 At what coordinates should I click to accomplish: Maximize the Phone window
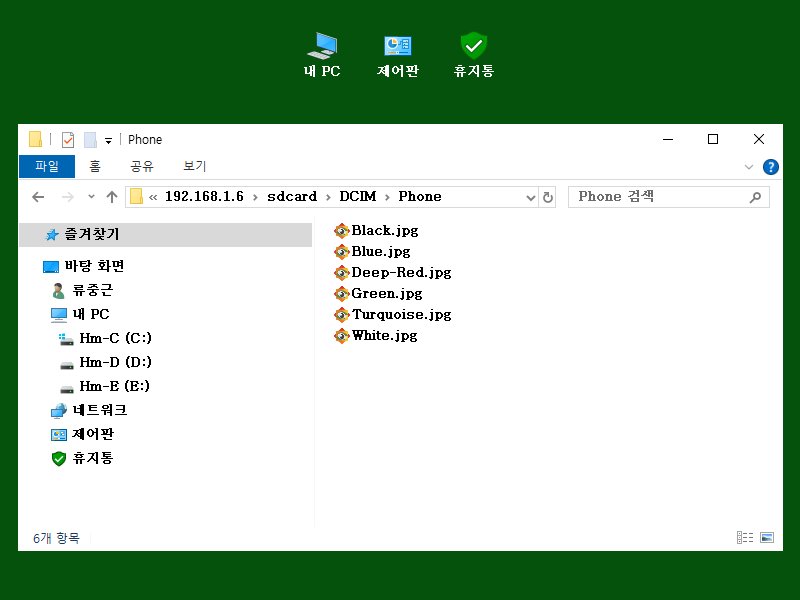click(713, 139)
